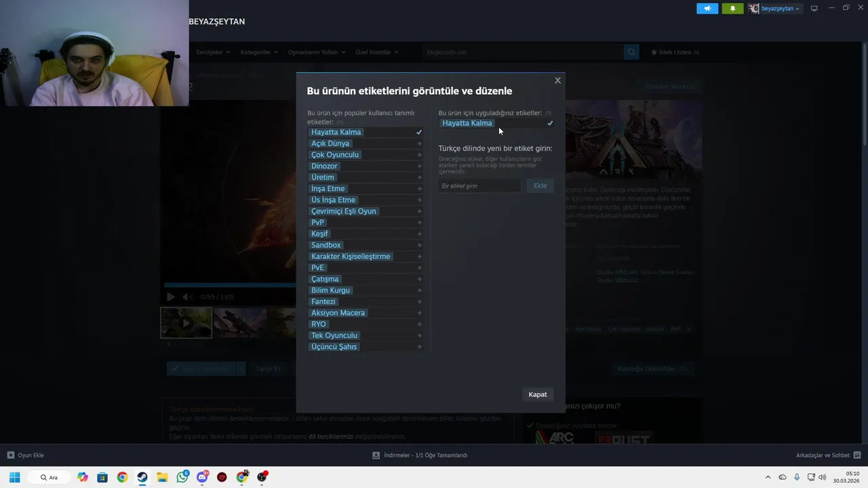Apply the İnşa Etme tag with plus
Viewport: 868px width, 488px height.
[x=420, y=189]
